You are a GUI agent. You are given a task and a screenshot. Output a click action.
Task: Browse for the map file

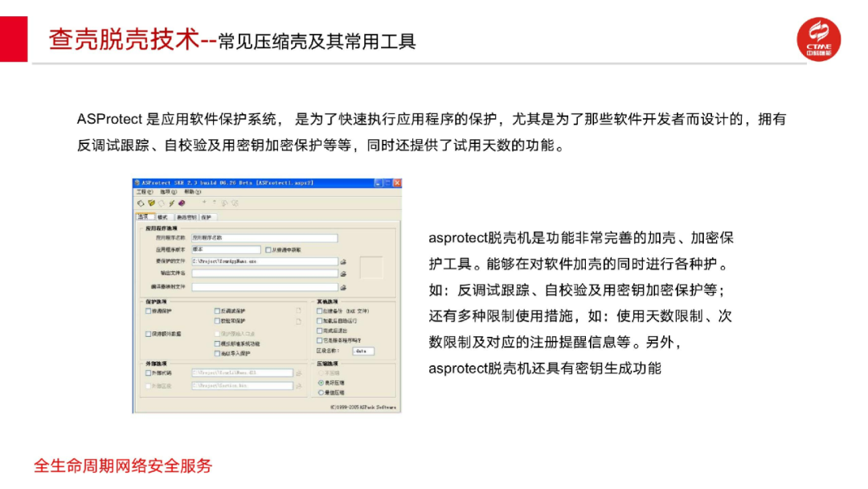coord(343,287)
